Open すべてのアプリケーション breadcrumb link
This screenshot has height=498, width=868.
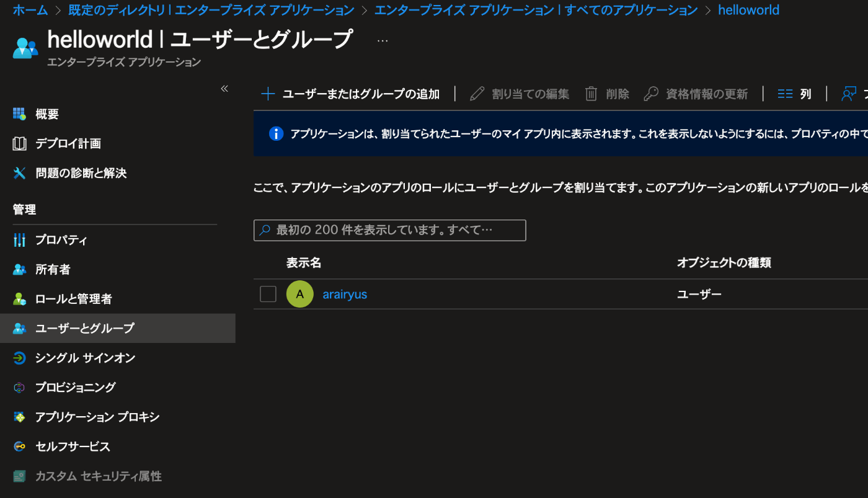[x=536, y=10]
